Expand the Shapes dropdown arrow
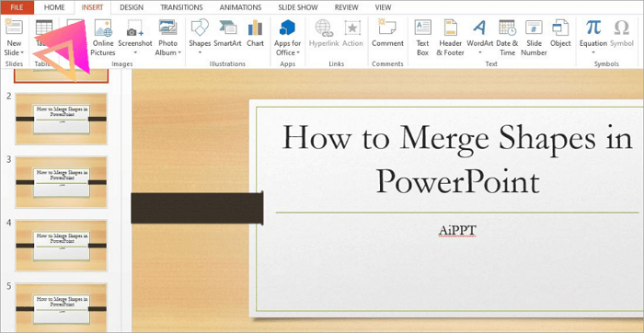Image resolution: width=644 pixels, height=333 pixels. click(200, 52)
